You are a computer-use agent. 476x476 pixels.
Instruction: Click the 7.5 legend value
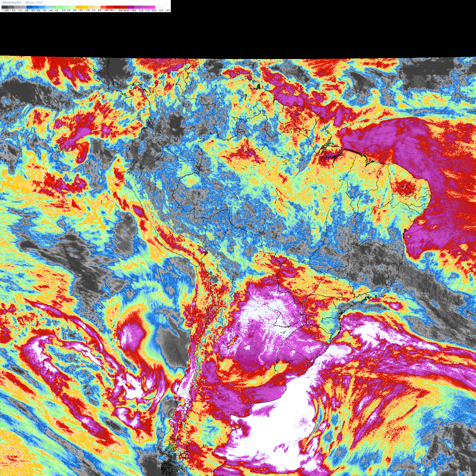pyautogui.click(x=94, y=10)
